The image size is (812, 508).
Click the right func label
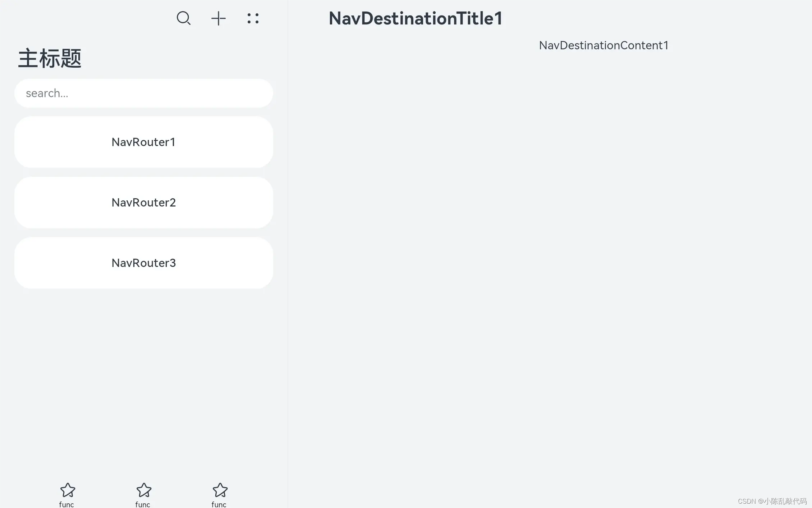(x=219, y=504)
